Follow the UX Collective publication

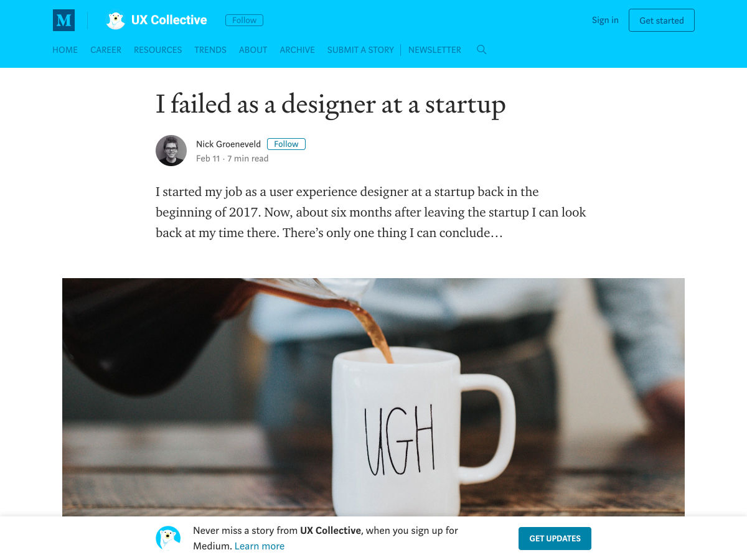(244, 21)
